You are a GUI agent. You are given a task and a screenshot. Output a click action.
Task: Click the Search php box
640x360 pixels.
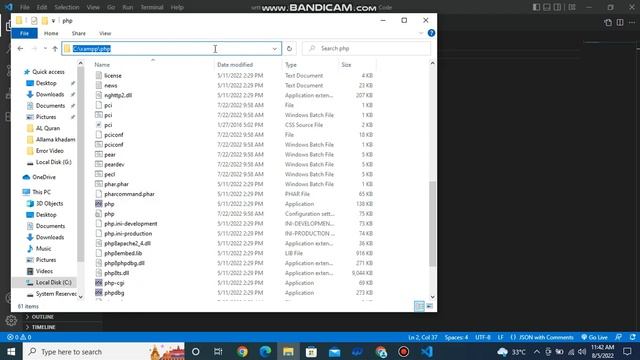(x=366, y=49)
